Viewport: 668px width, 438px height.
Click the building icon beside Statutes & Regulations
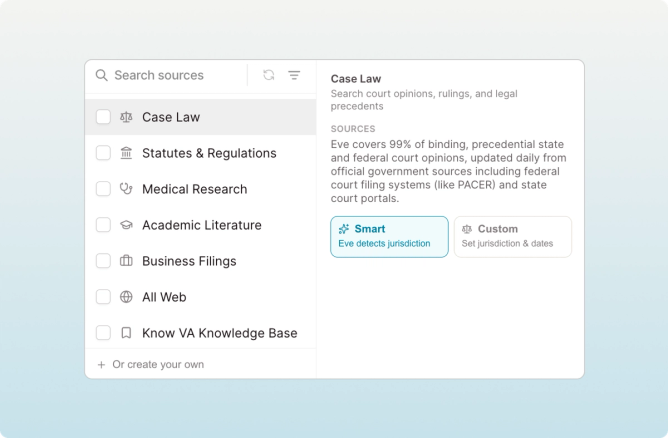pyautogui.click(x=126, y=153)
